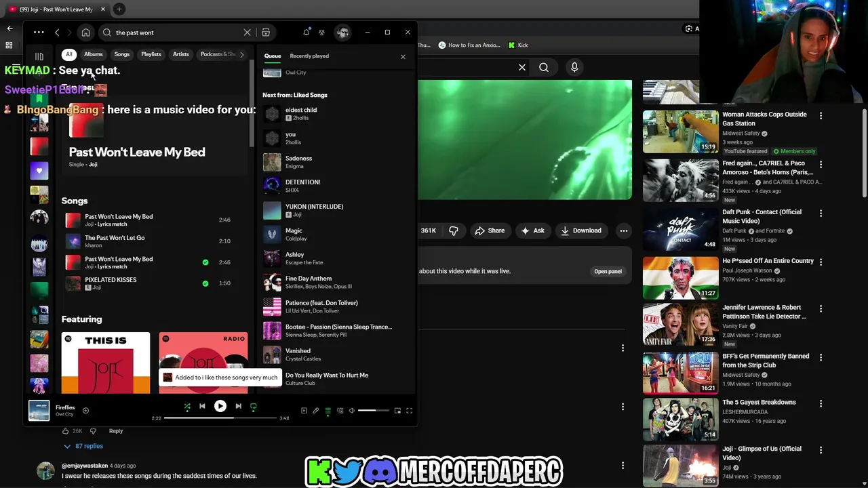Click Open panel button
Viewport: 868px width, 488px height.
pos(608,271)
